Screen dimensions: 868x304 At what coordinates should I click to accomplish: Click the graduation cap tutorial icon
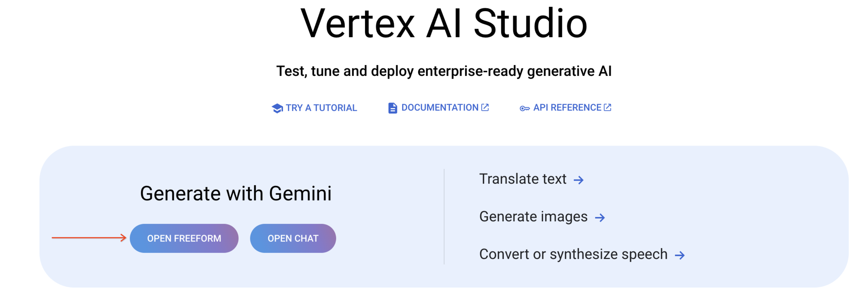277,108
